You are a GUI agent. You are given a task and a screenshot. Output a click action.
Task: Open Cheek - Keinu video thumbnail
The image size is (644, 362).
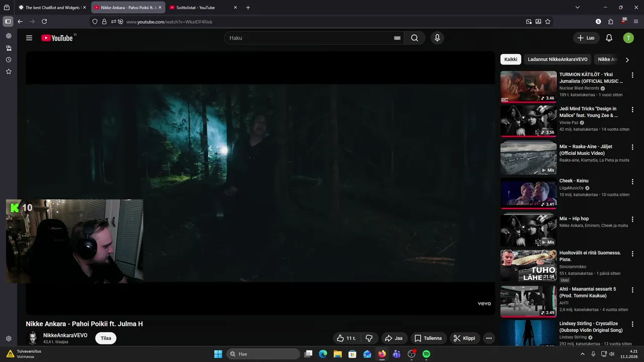[528, 193]
